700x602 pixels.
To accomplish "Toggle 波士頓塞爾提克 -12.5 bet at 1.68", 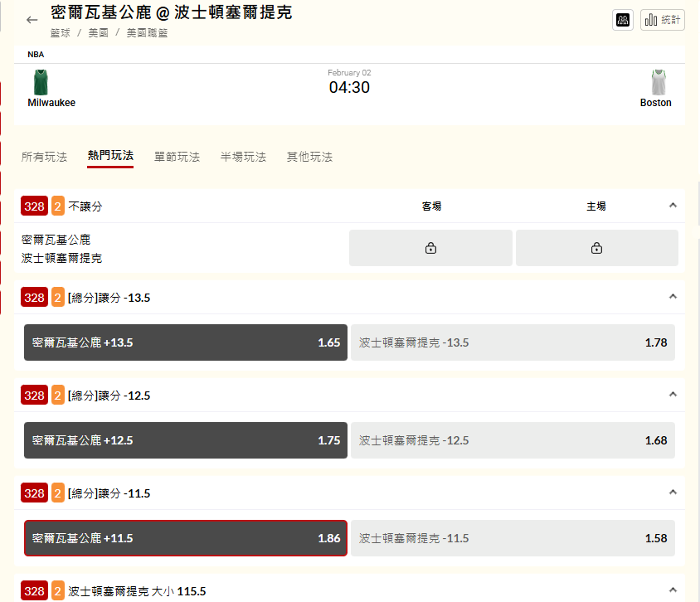I will tap(513, 440).
